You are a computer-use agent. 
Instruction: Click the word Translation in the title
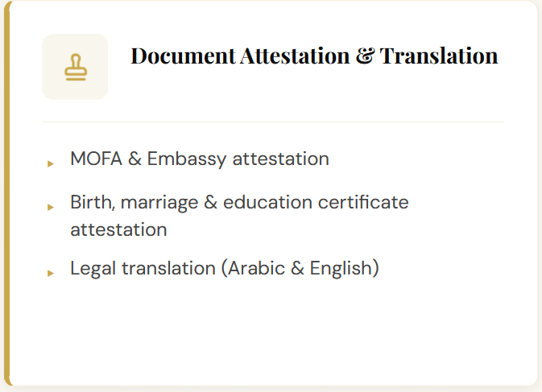click(x=439, y=56)
